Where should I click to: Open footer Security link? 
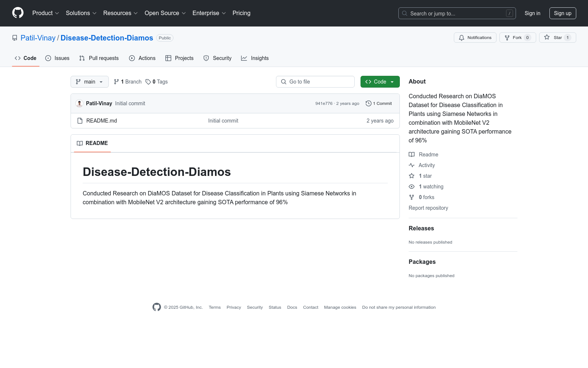click(x=255, y=307)
